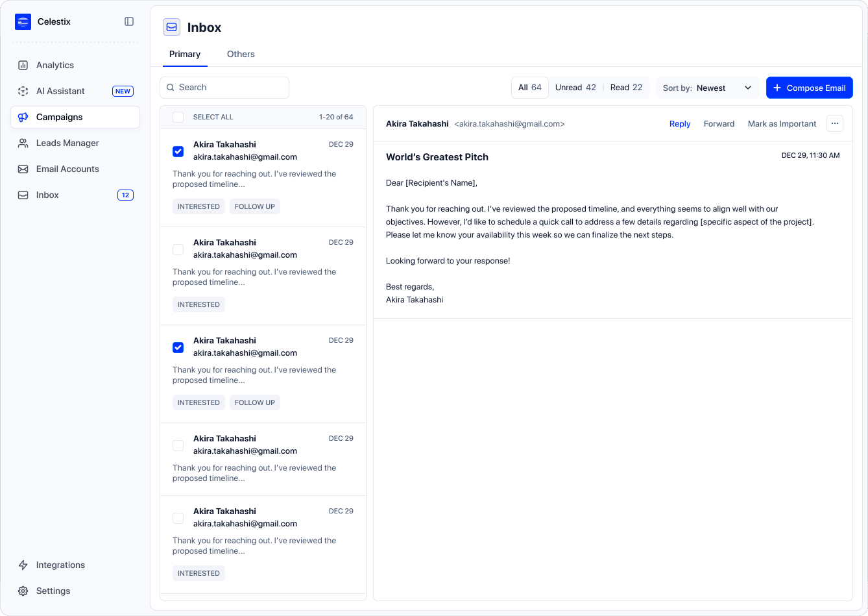Show All 64 emails
Image resolution: width=868 pixels, height=616 pixels.
point(530,88)
